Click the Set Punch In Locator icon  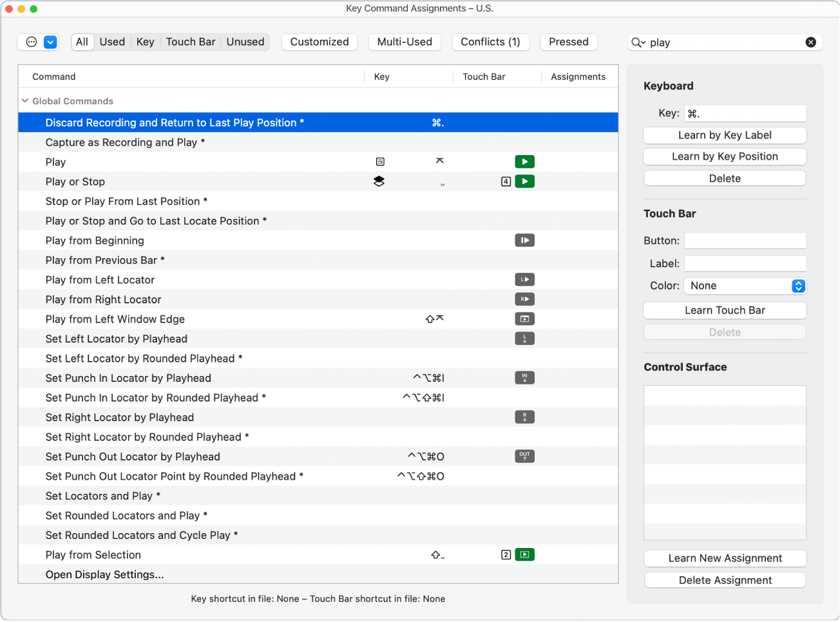pos(524,378)
